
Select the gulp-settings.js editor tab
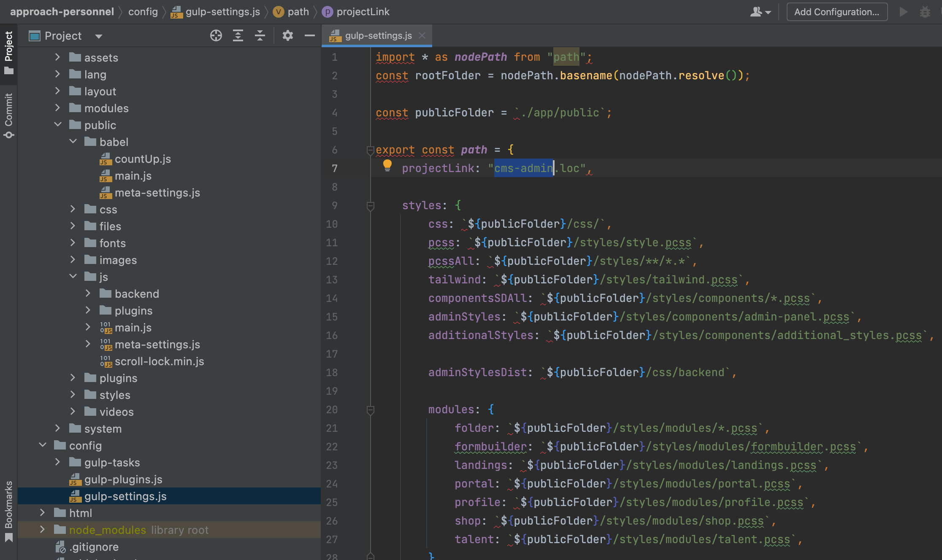click(377, 35)
